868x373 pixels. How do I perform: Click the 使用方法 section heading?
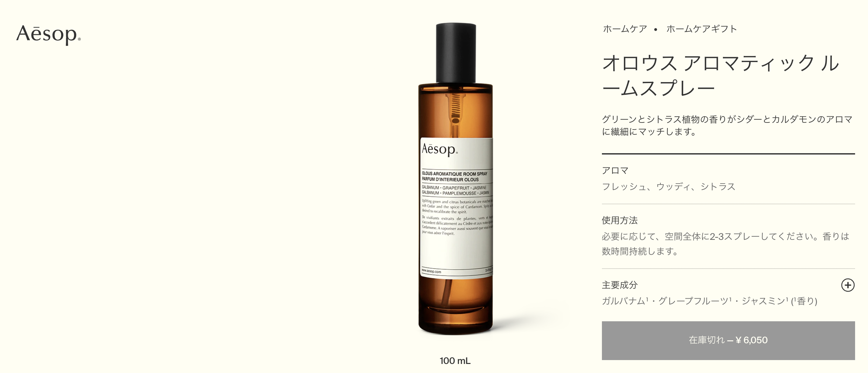tap(620, 220)
